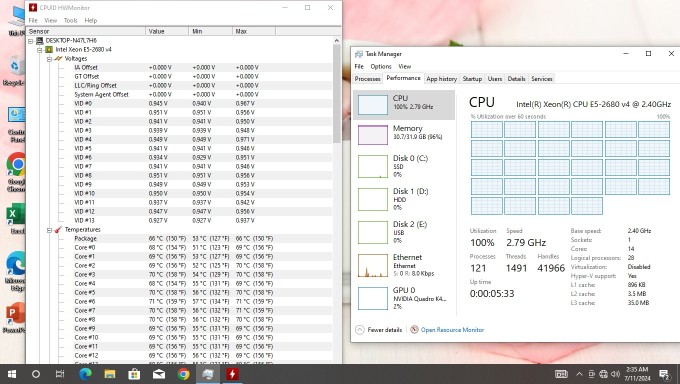Open notification center icon
This screenshot has height=384, width=680.
click(664, 374)
